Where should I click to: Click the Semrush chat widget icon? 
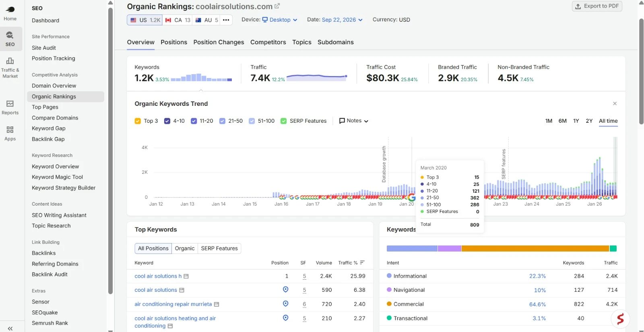pos(620,319)
